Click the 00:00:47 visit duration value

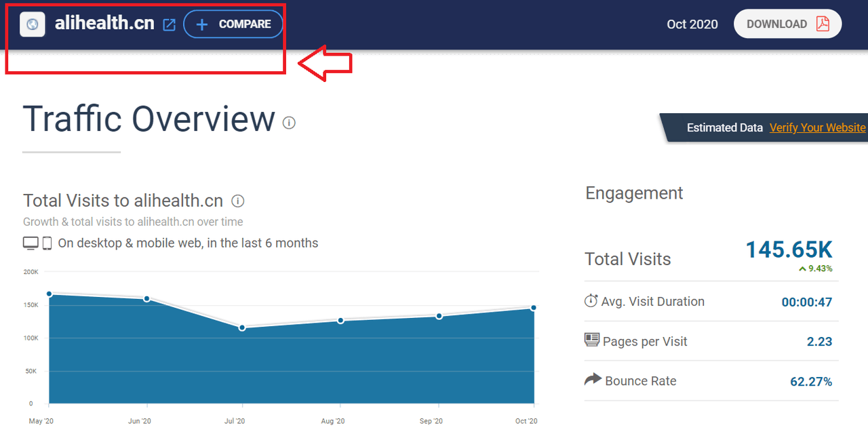807,302
